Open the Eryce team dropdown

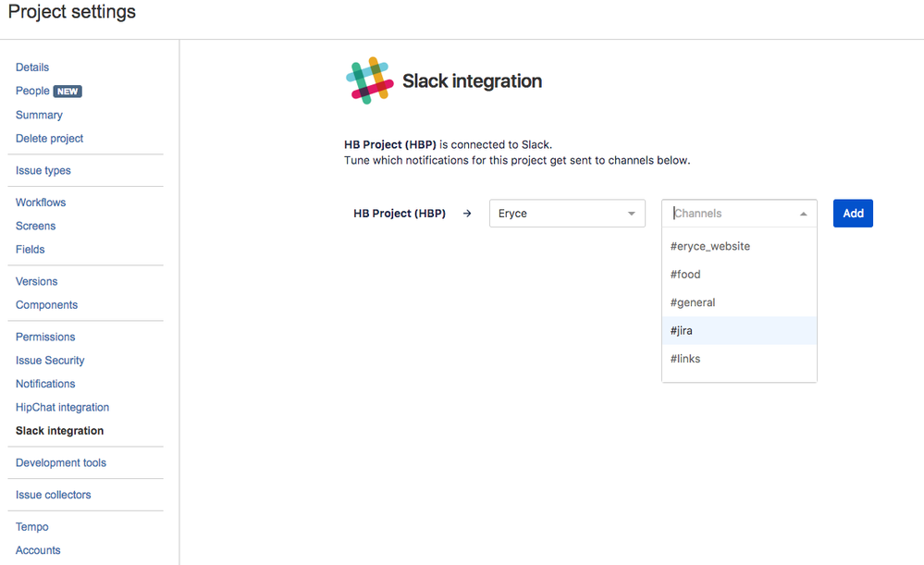(567, 214)
